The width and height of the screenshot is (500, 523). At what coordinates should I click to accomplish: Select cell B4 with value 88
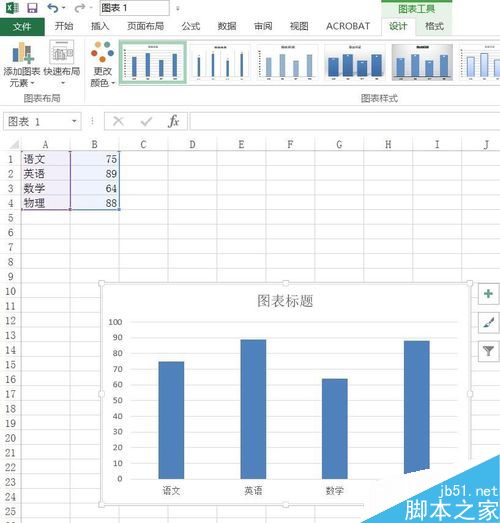pos(95,203)
